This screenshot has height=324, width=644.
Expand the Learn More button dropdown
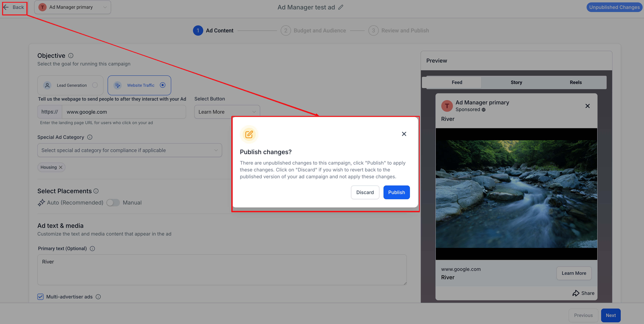pyautogui.click(x=227, y=112)
